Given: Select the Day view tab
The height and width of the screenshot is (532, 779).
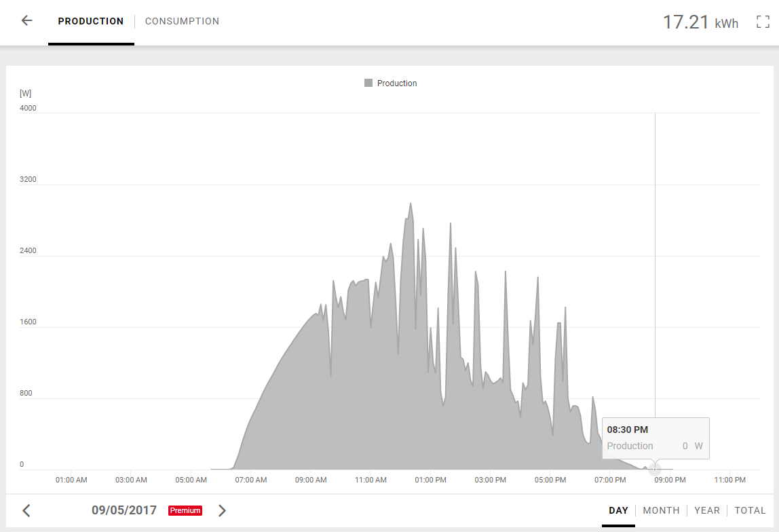Looking at the screenshot, I should 619,510.
